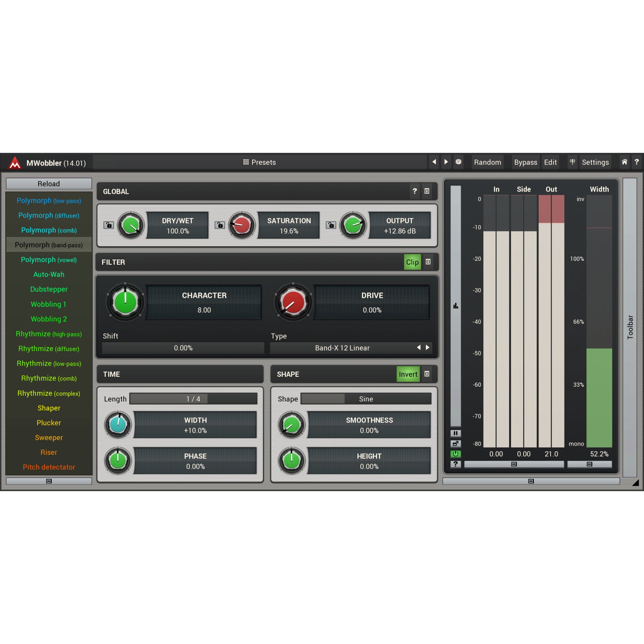Toggle the meters power button
Image resolution: width=644 pixels, height=644 pixels.
456,454
